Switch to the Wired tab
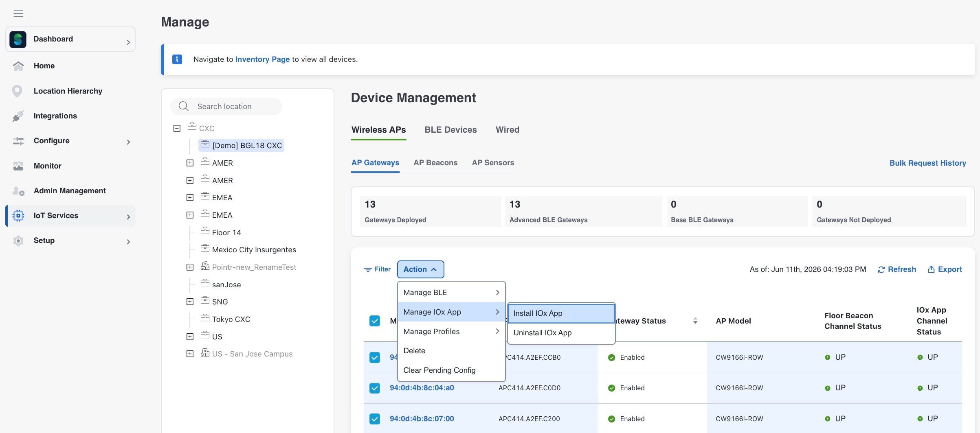980x433 pixels. click(508, 130)
